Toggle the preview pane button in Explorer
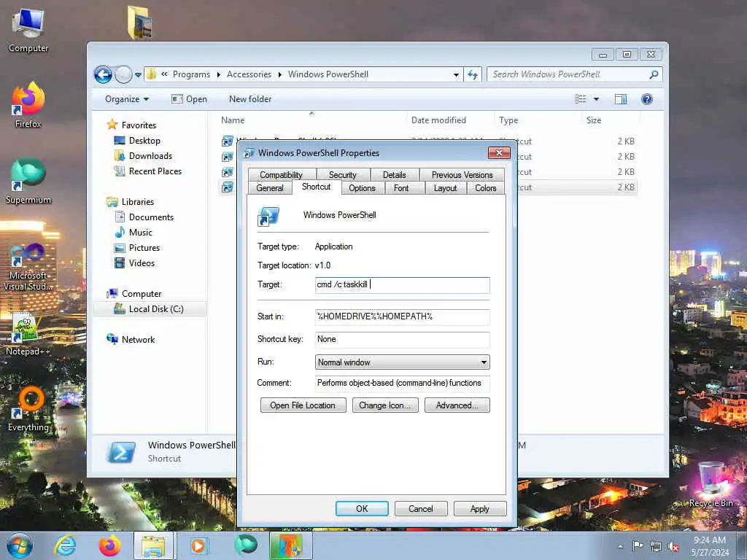 coord(620,99)
